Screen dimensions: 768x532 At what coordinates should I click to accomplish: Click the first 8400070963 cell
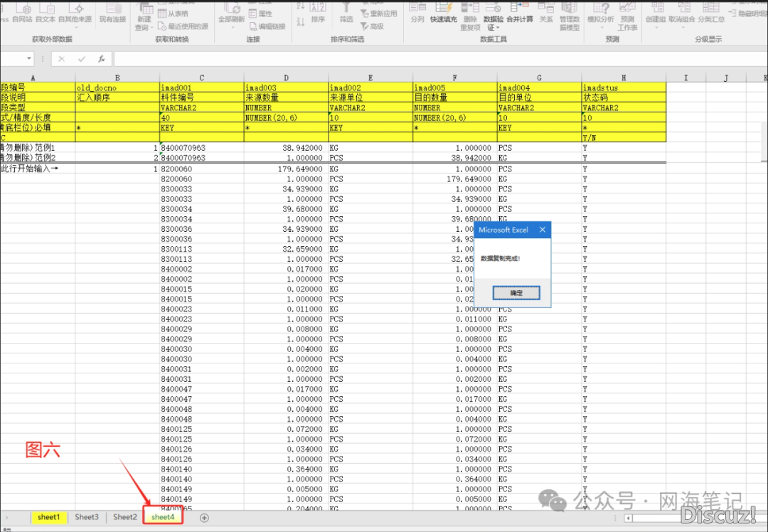(x=202, y=148)
